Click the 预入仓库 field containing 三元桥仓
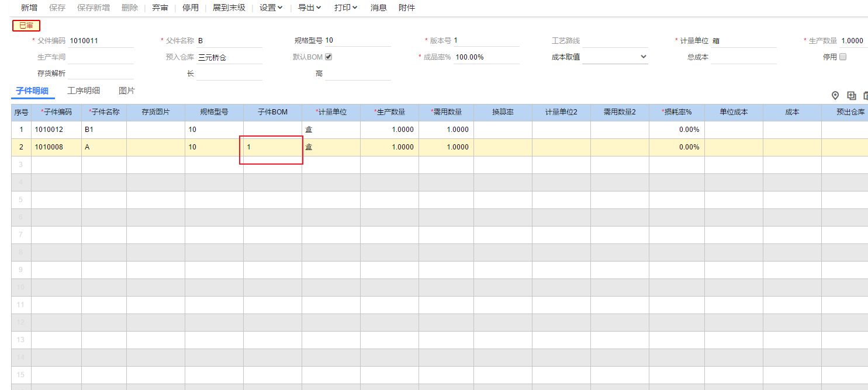The image size is (868, 390). (x=229, y=57)
